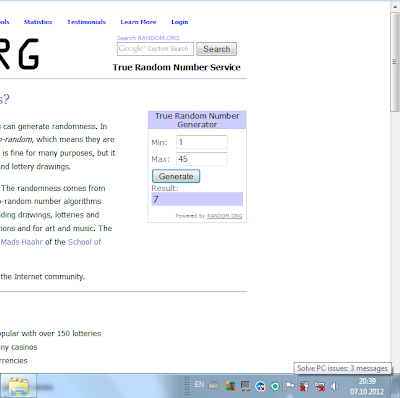
Task: Click the Solve PC issues tooltip
Action: [x=342, y=368]
